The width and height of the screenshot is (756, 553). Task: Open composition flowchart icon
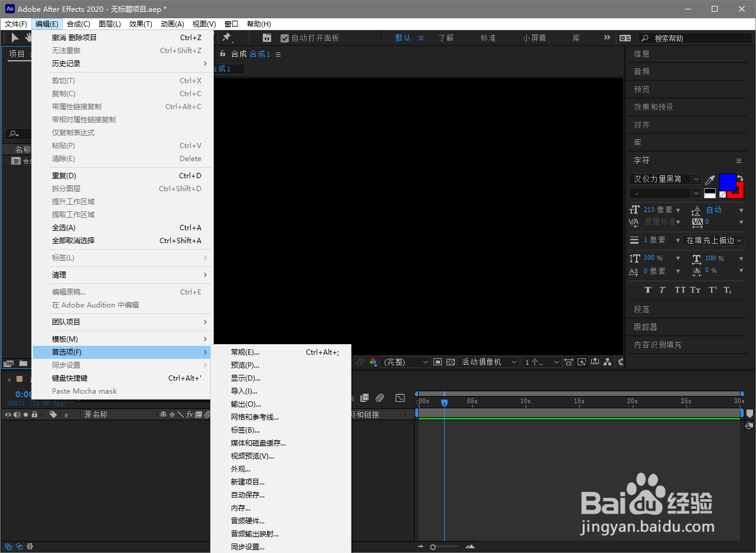607,362
